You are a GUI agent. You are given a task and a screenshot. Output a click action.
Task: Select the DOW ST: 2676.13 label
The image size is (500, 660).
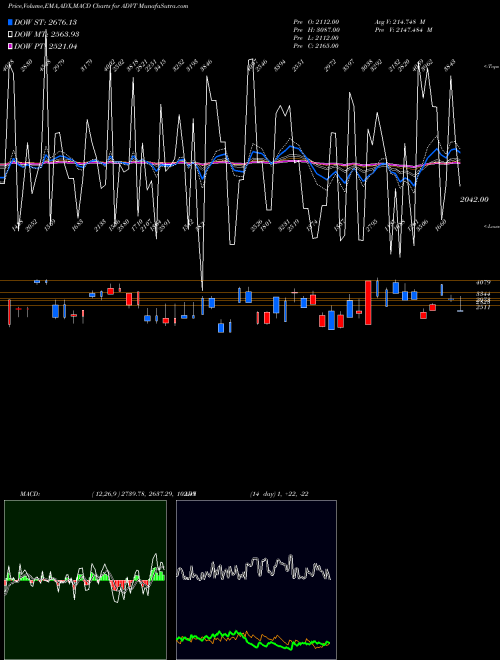tap(45, 22)
